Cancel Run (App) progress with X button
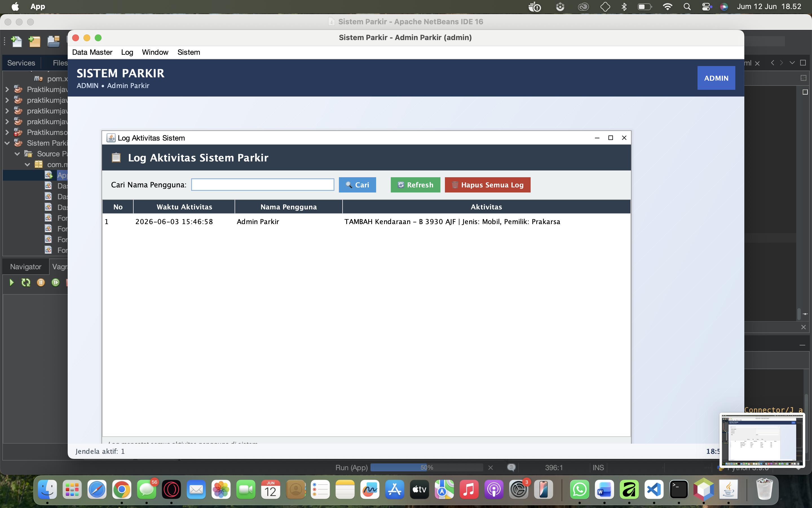The width and height of the screenshot is (812, 508). [x=491, y=468]
